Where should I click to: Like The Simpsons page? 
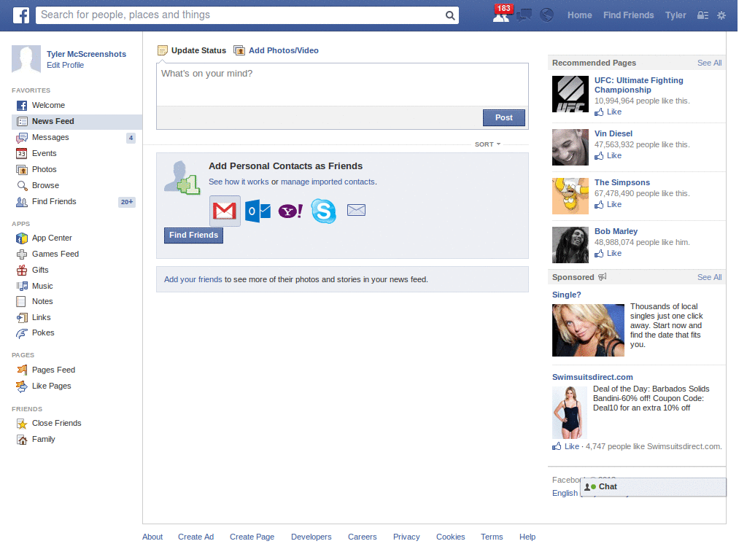click(608, 204)
